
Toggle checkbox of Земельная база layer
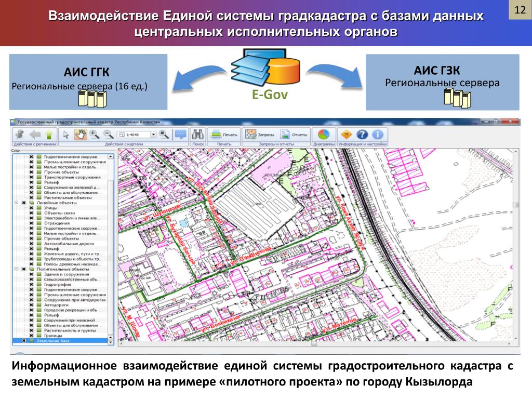tap(24, 340)
